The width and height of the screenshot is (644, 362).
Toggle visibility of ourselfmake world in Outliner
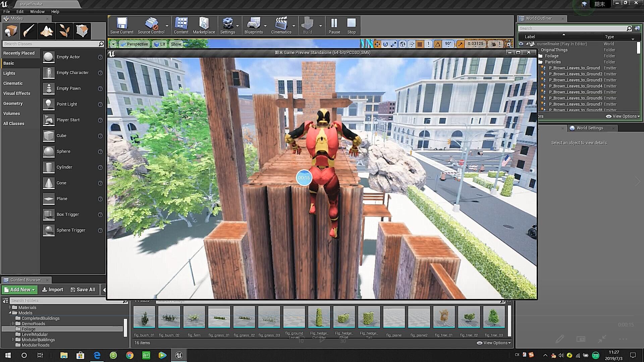click(x=521, y=44)
